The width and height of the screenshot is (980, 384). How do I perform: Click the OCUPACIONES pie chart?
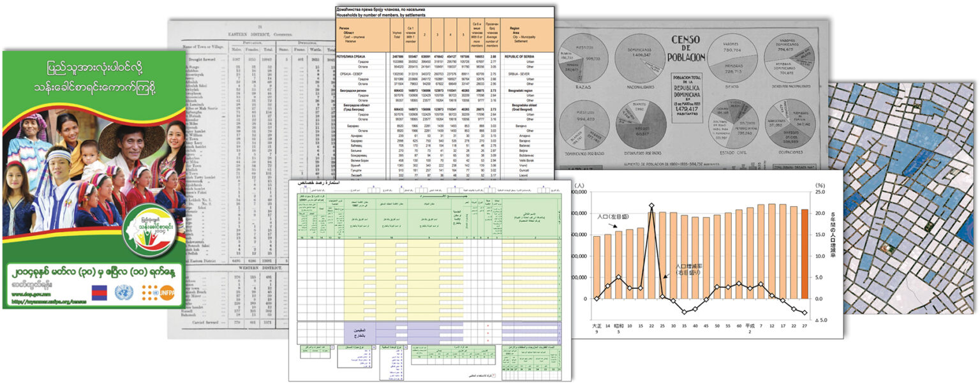click(791, 124)
